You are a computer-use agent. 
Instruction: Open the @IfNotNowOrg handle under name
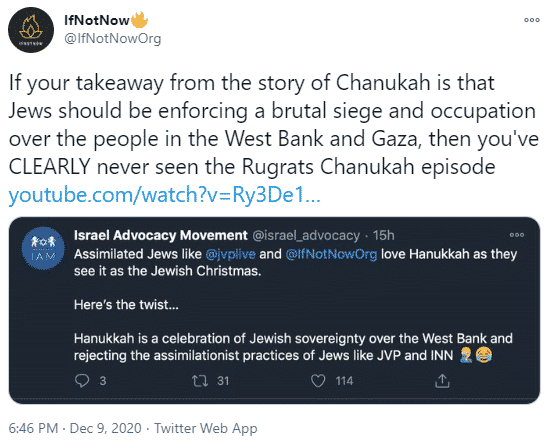[112, 38]
